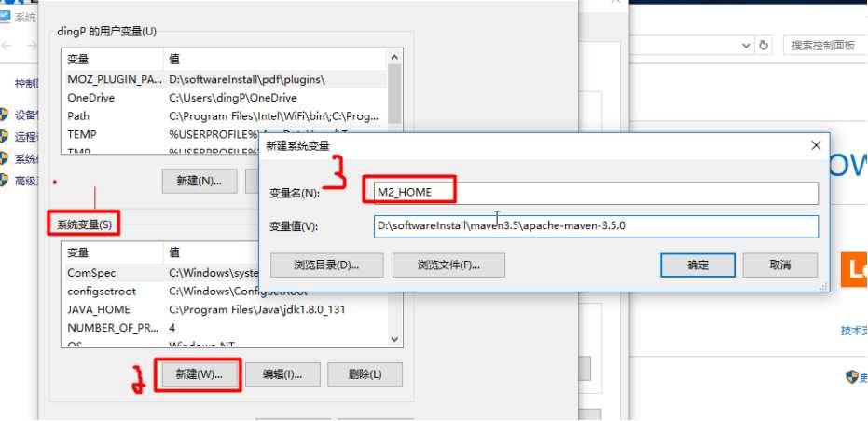
Task: Click the shield icon next to 设备
Action: 4,115
